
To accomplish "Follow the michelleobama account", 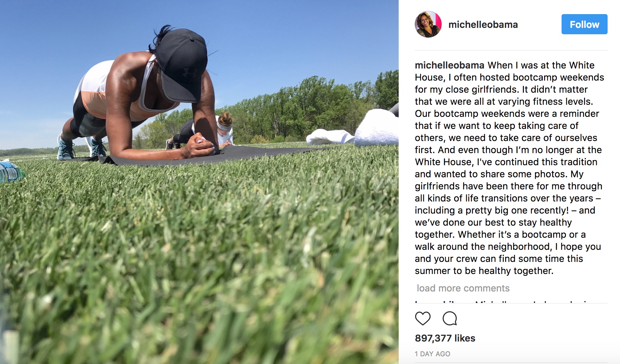I will pyautogui.click(x=584, y=24).
